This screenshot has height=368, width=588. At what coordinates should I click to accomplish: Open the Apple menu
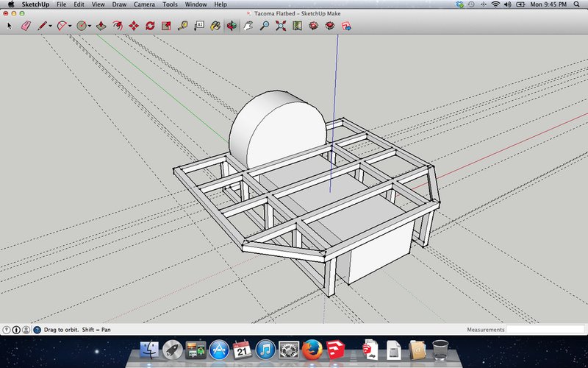click(x=11, y=4)
